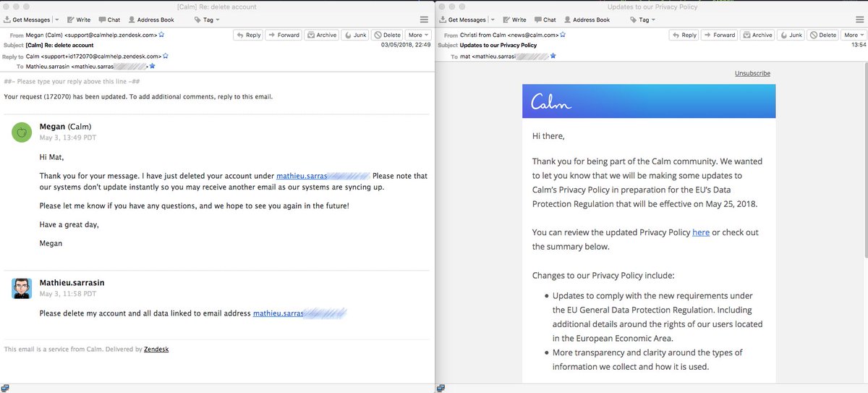This screenshot has height=393, width=868.
Task: Archive the Privacy Policy email
Action: click(758, 35)
